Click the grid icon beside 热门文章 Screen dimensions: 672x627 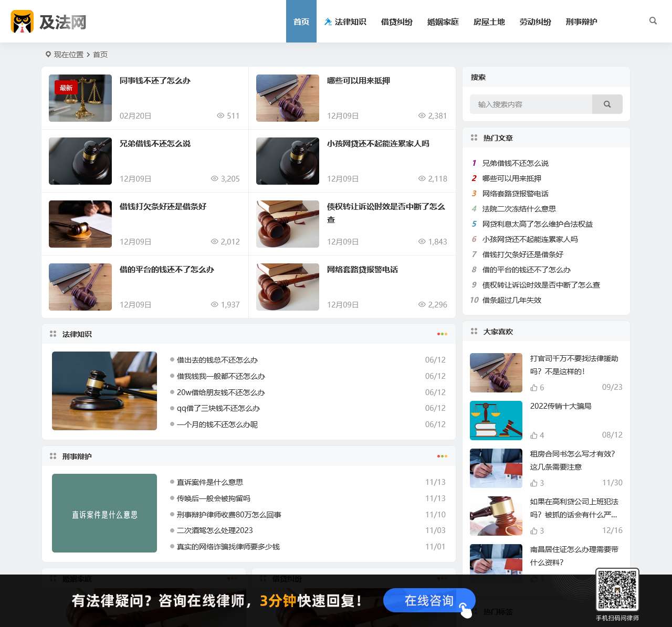coord(474,138)
